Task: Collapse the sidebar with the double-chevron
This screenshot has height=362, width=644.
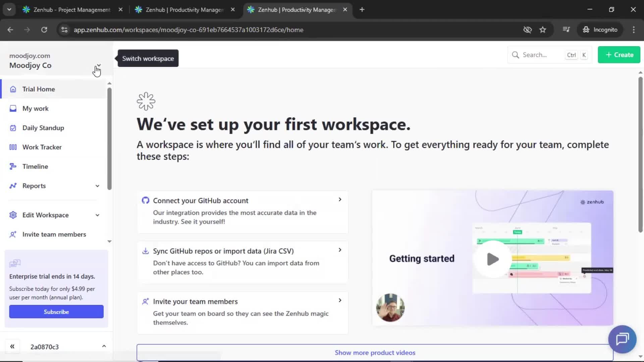Action: 12,346
